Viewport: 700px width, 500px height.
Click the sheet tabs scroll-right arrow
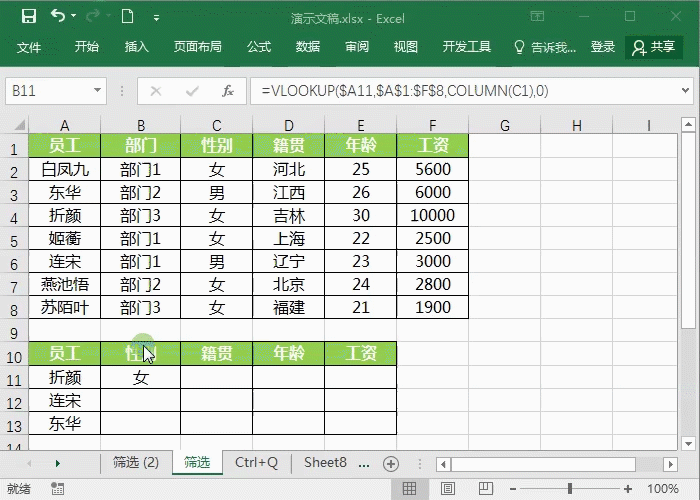click(x=58, y=463)
